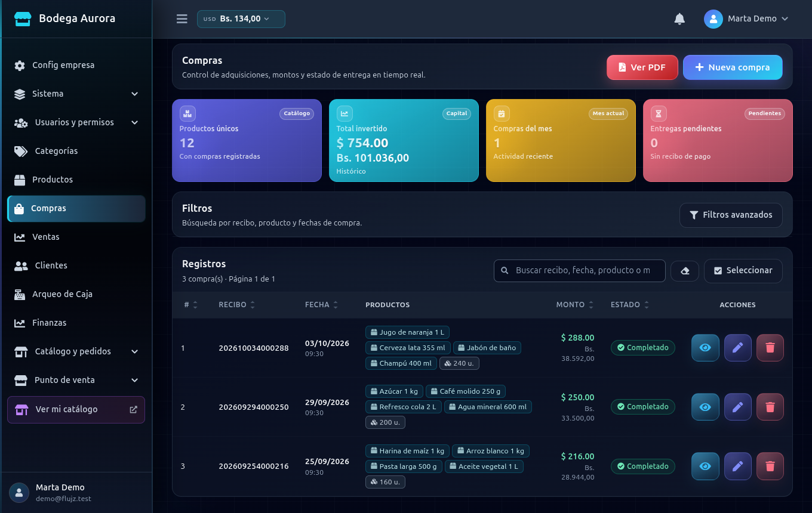View details of receipt 202609254000216
The image size is (812, 513).
pyautogui.click(x=705, y=466)
